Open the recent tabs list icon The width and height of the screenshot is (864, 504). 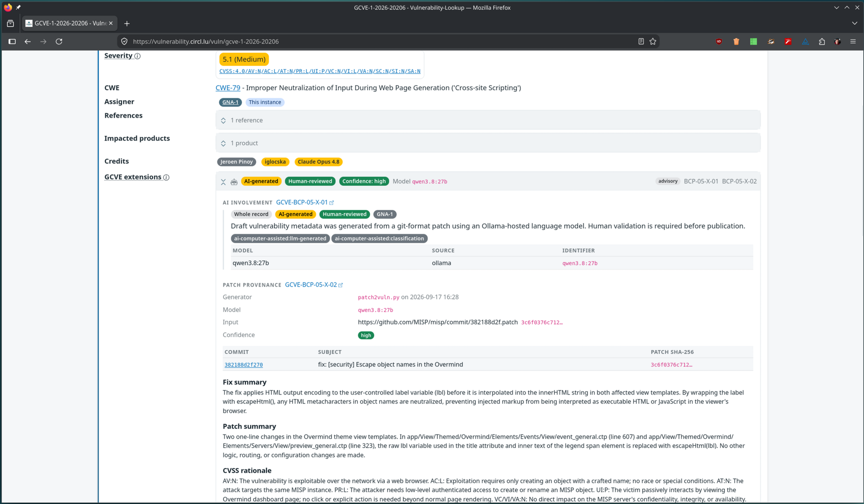tap(10, 23)
